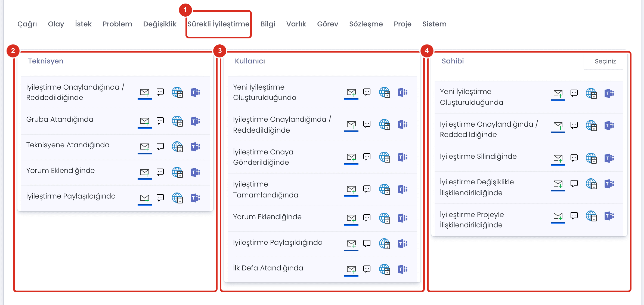Select the İstek tab

[83, 24]
